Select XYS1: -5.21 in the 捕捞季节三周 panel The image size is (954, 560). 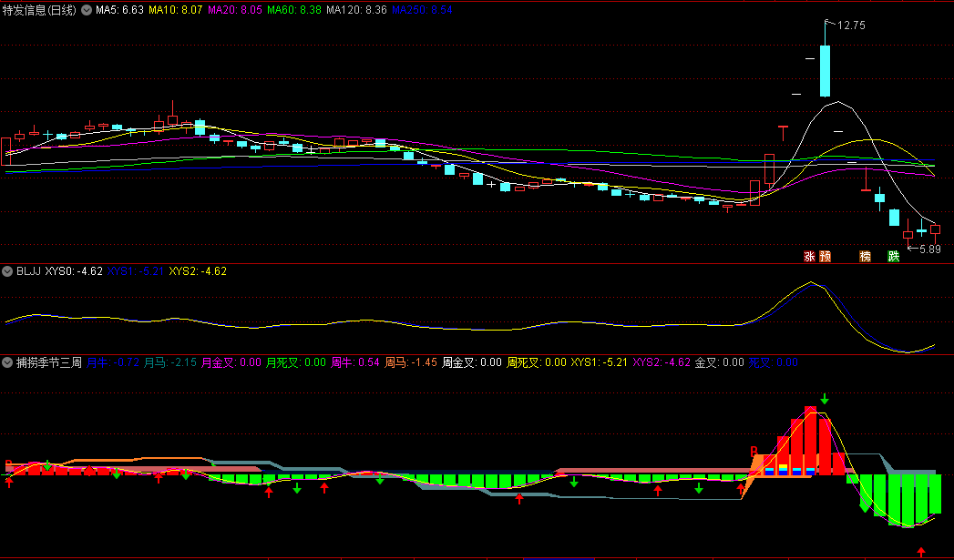coord(600,362)
